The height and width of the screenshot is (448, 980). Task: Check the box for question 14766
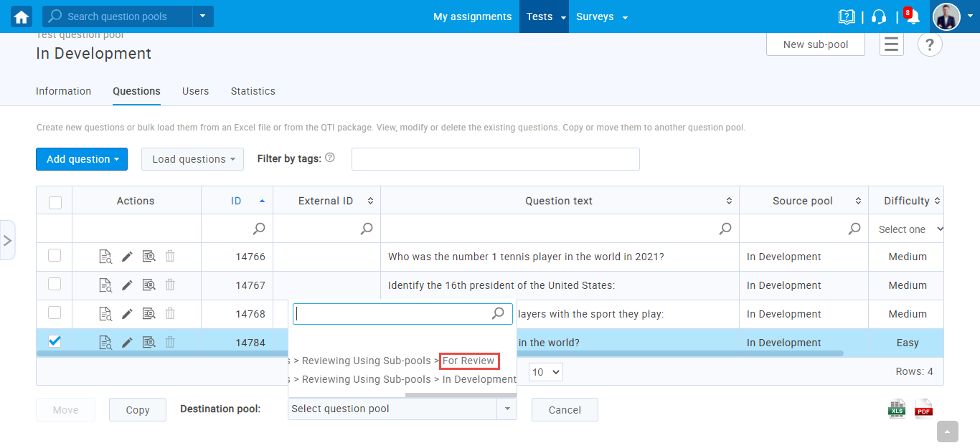pos(55,256)
